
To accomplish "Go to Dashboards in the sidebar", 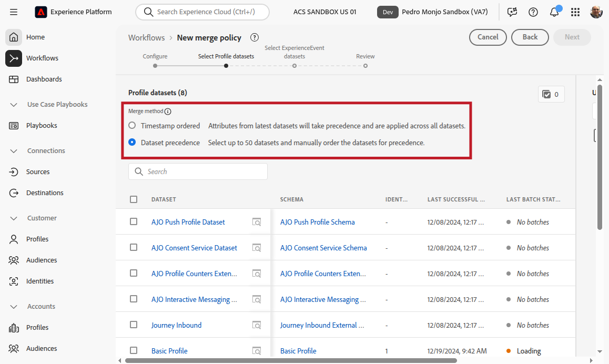I will (x=44, y=79).
